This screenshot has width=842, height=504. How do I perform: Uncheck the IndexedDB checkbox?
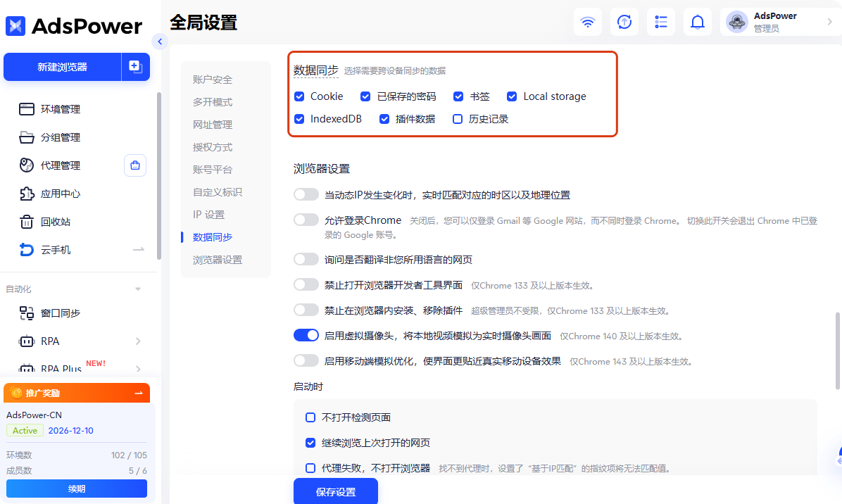click(300, 119)
